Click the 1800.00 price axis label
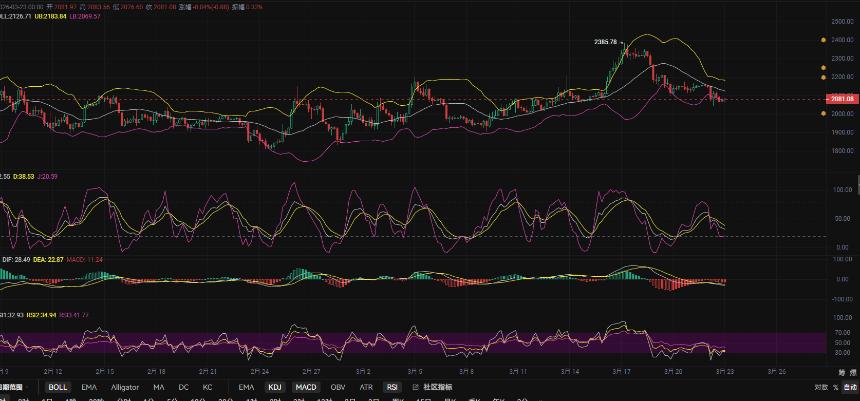The image size is (860, 401). click(841, 151)
